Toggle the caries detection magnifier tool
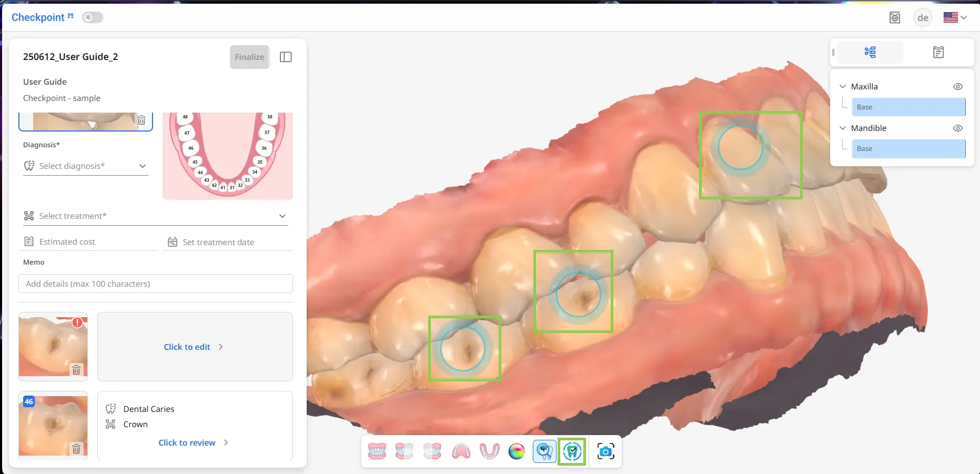The width and height of the screenshot is (980, 474). (544, 451)
